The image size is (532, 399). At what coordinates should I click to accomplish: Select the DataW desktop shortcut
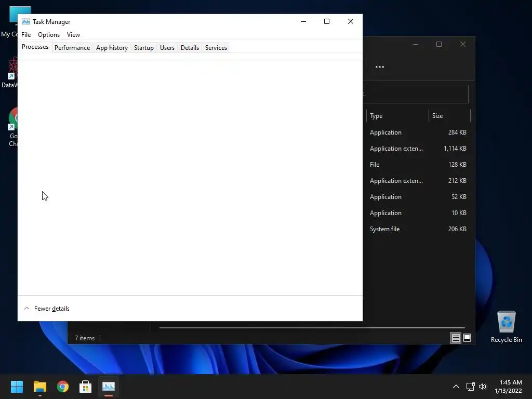point(9,72)
